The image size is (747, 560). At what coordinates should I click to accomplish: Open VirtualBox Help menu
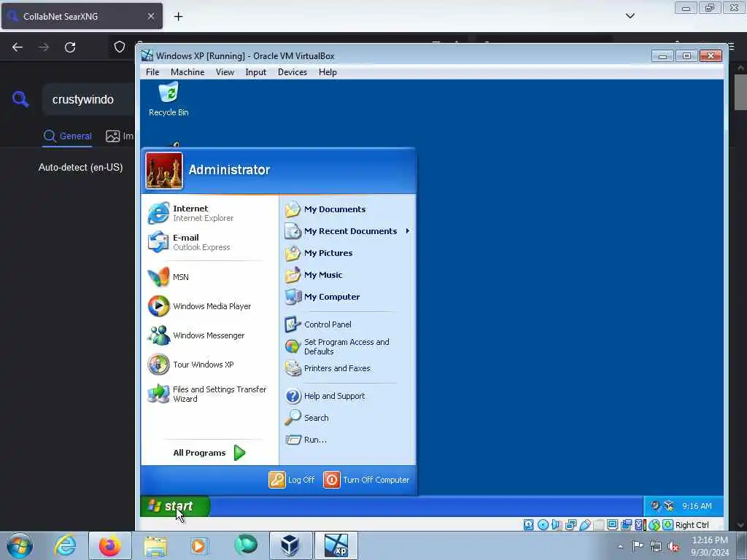[328, 72]
